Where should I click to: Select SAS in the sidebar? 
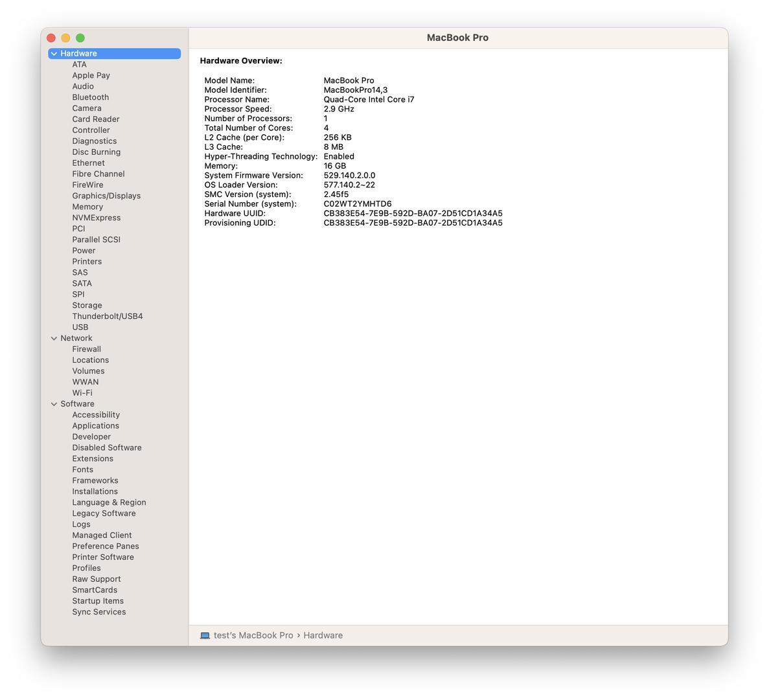[80, 273]
